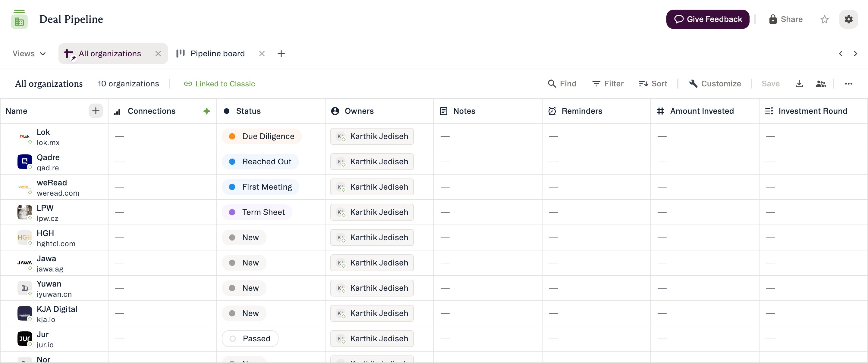Add a column next to Name
Image resolution: width=868 pixels, height=363 pixels.
[x=96, y=111]
